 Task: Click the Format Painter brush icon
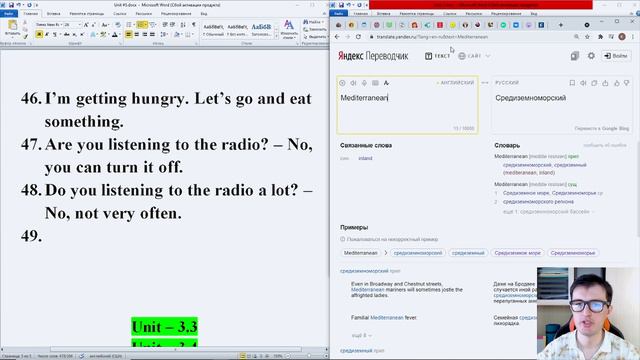pos(25,37)
